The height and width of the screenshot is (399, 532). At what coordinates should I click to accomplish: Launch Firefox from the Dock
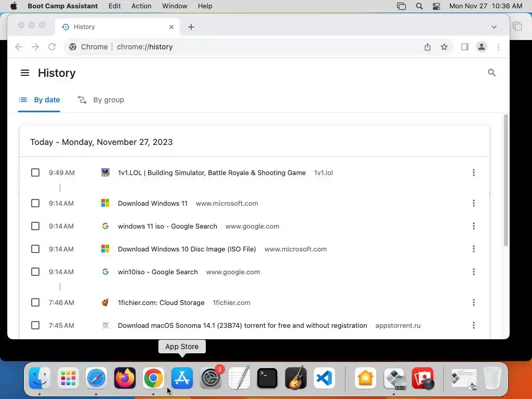coord(125,378)
